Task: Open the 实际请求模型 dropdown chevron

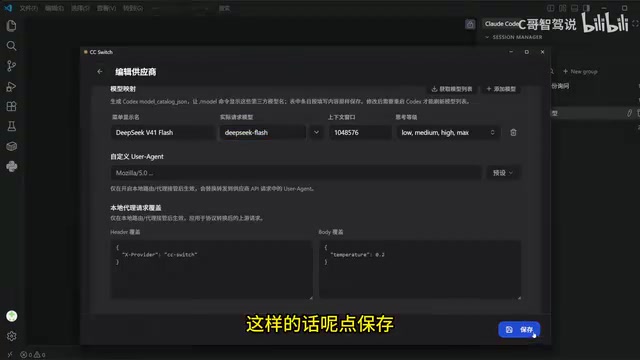Action: (316, 132)
